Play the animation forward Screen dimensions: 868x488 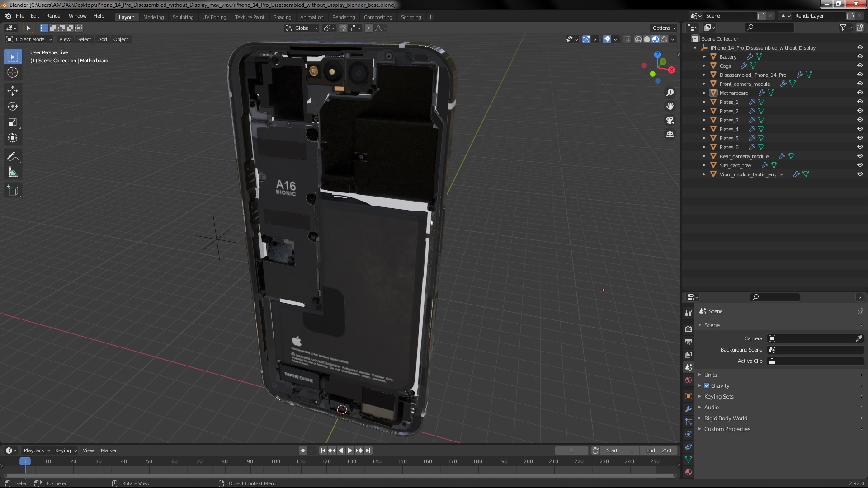click(349, 450)
